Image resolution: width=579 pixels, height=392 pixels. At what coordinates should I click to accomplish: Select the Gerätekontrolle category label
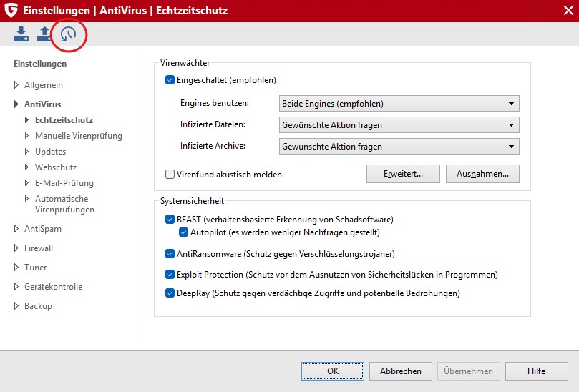[x=54, y=287]
